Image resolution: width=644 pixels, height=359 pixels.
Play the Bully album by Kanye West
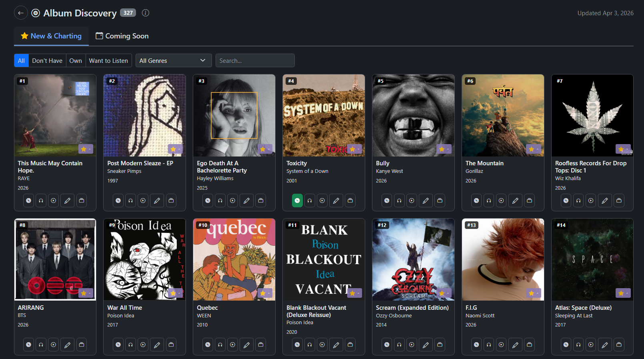pos(412,201)
